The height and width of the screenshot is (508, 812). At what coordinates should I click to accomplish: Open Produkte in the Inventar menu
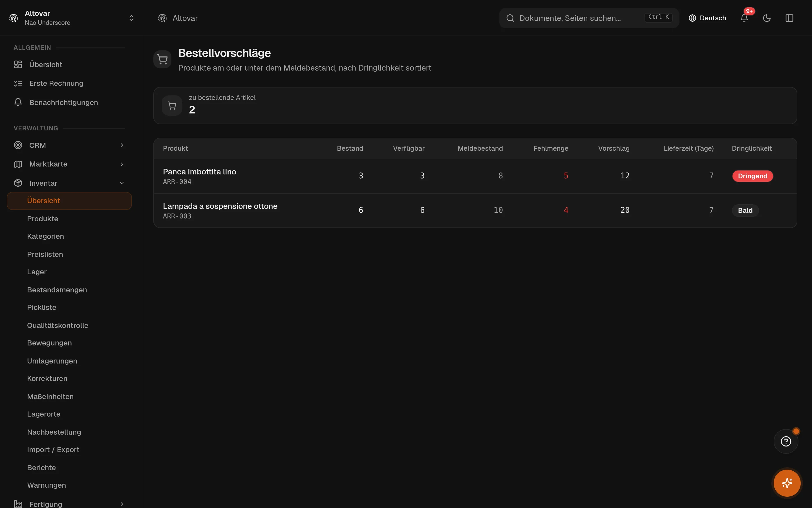[x=43, y=219]
